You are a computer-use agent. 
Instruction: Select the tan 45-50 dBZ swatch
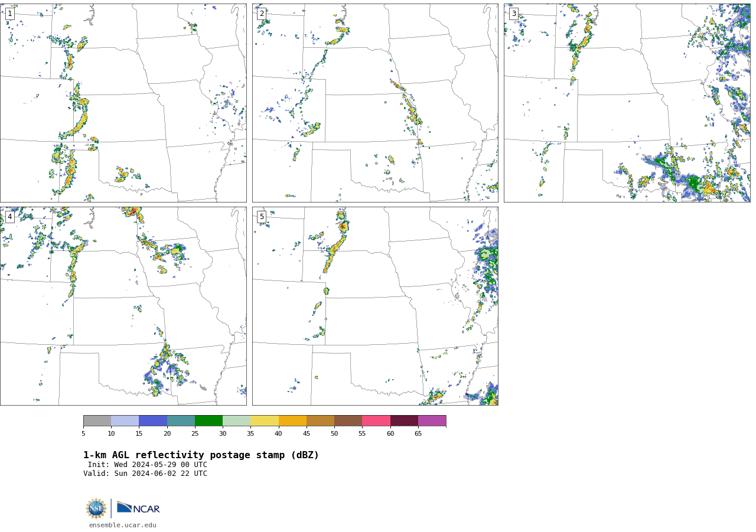point(320,420)
